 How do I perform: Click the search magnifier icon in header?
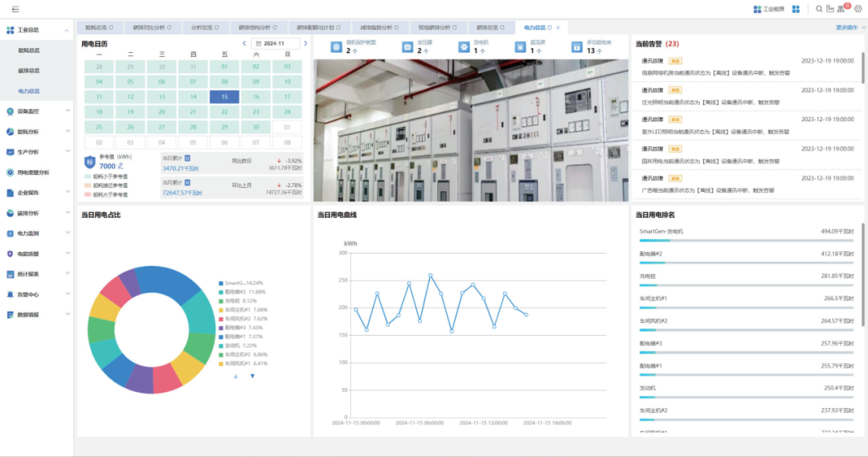(819, 9)
